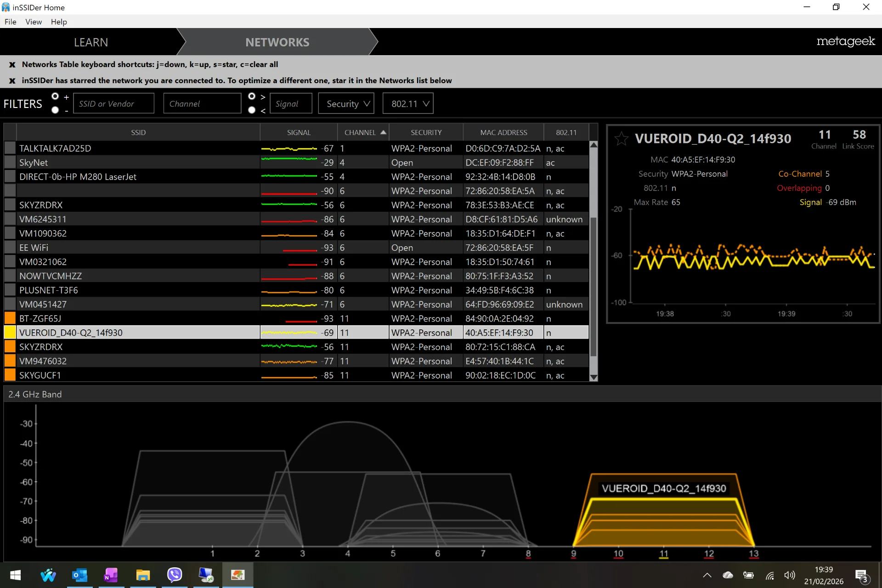Open the View menu

34,22
